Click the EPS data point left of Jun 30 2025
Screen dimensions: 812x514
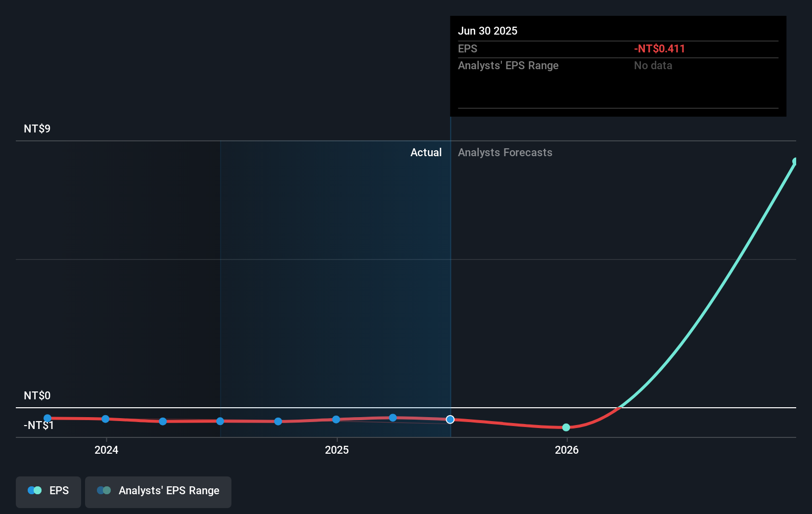point(393,418)
